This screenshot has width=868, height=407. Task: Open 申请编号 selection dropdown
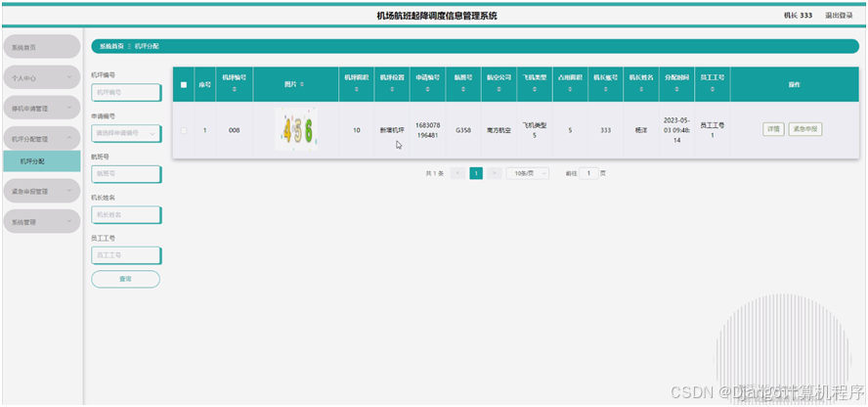pyautogui.click(x=126, y=133)
